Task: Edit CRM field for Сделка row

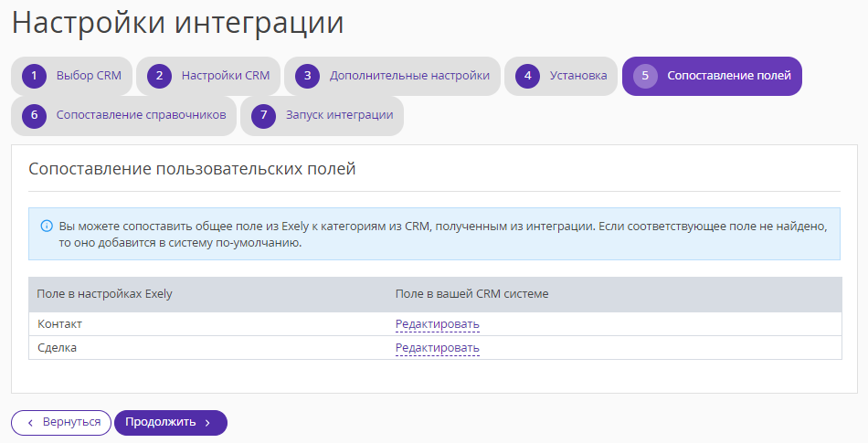Action: [x=438, y=348]
